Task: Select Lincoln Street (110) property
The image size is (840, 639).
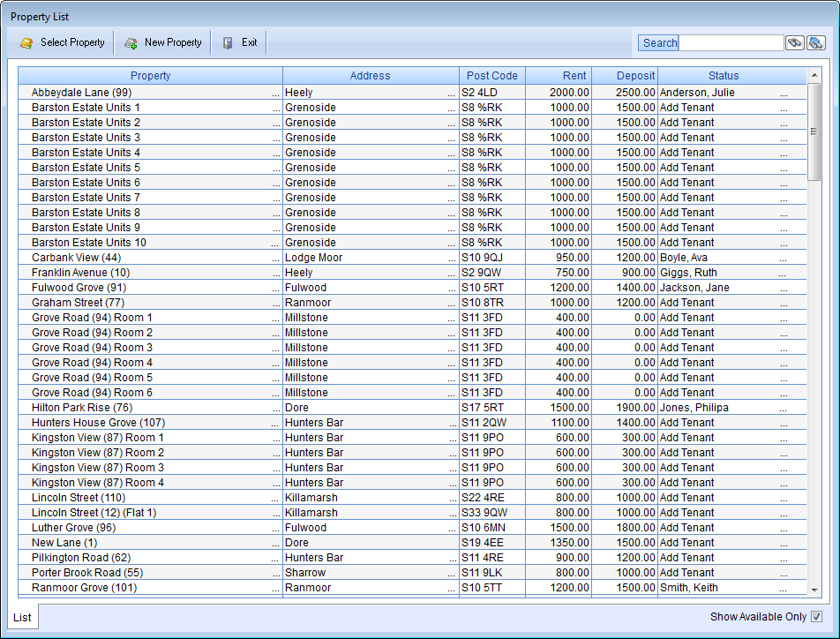Action: click(x=79, y=498)
